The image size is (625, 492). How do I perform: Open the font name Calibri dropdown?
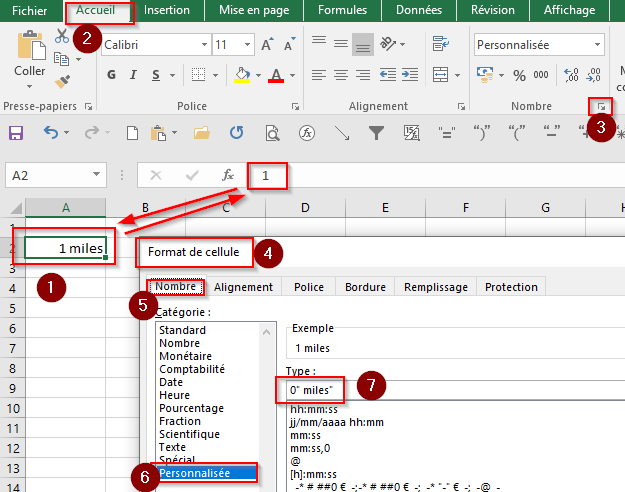point(204,45)
